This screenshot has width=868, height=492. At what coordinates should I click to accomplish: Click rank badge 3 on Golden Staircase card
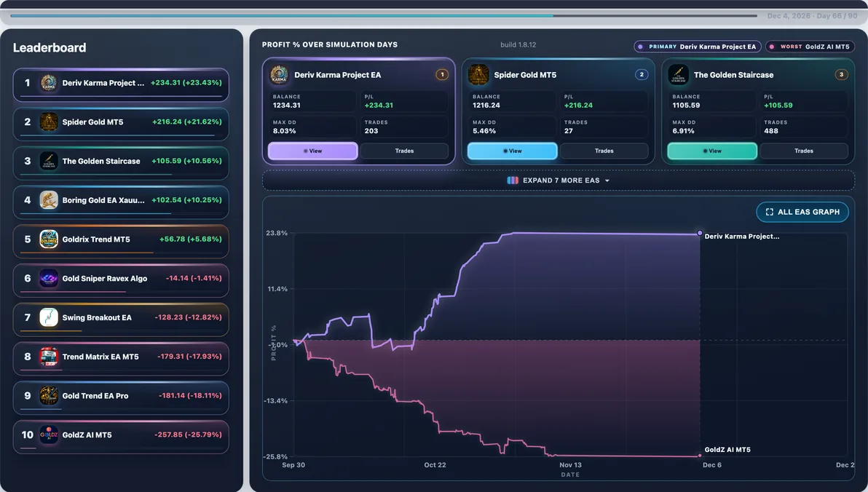tap(842, 74)
